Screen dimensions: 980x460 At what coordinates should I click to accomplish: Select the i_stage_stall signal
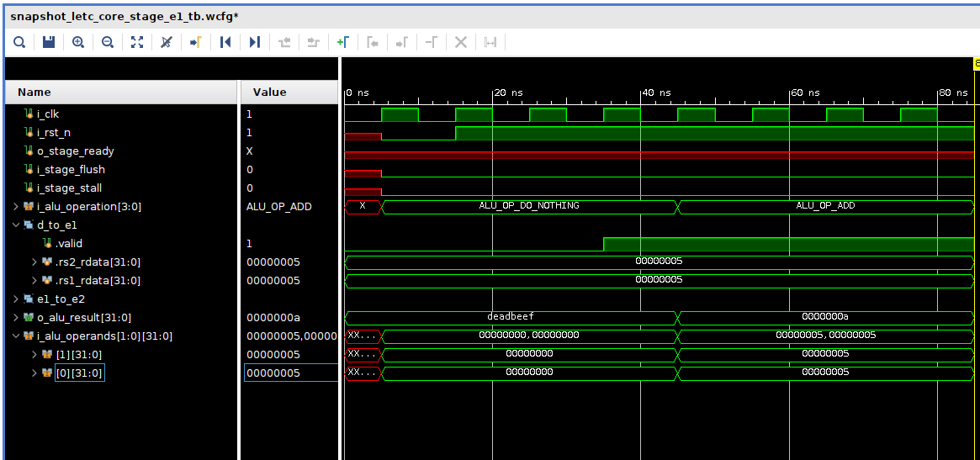click(69, 188)
